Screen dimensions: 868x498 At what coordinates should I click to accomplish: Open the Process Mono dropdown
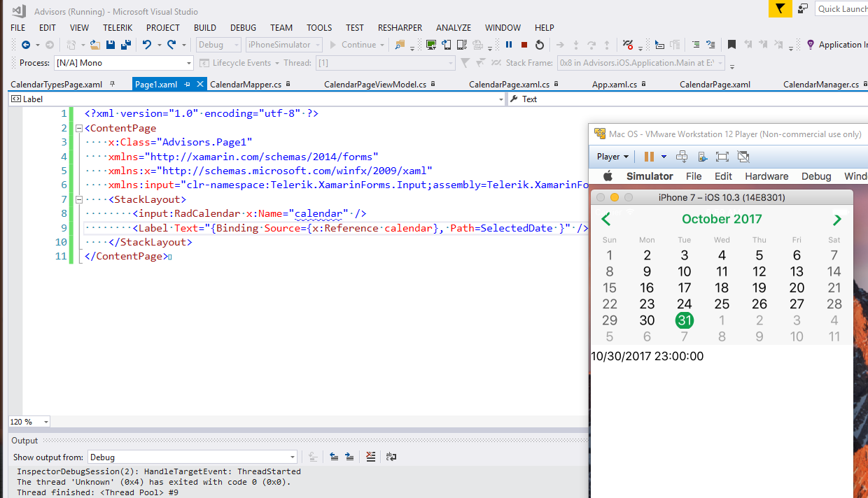(189, 63)
